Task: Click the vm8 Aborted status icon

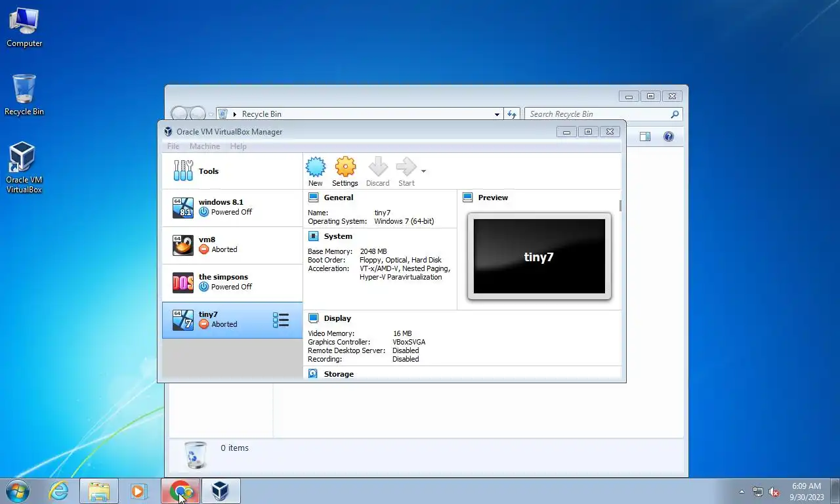Action: pos(203,249)
